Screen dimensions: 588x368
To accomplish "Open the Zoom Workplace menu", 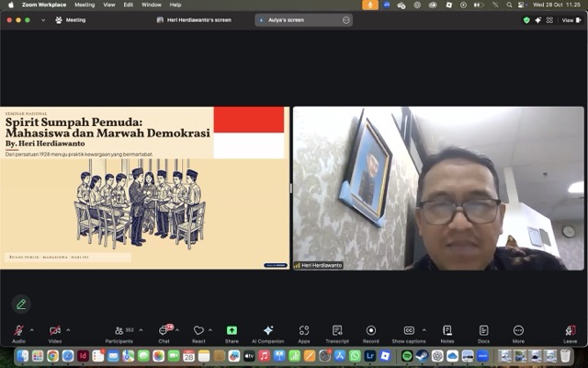I will [44, 5].
